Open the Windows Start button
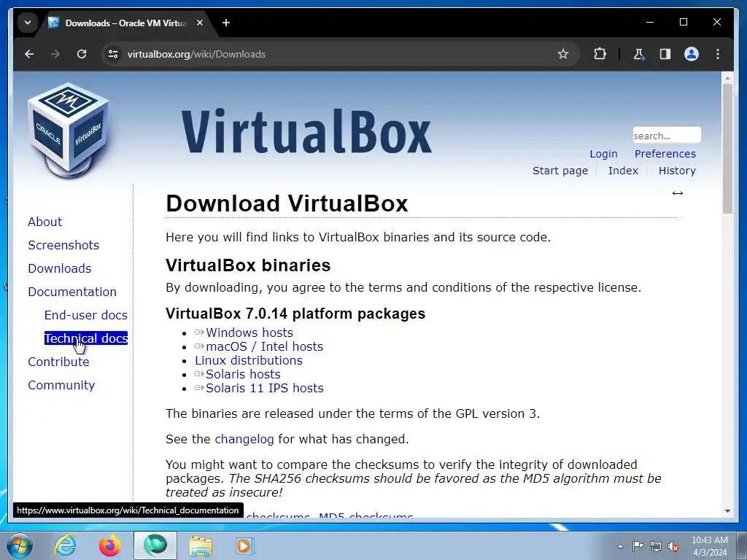The height and width of the screenshot is (560, 747). 20,545
